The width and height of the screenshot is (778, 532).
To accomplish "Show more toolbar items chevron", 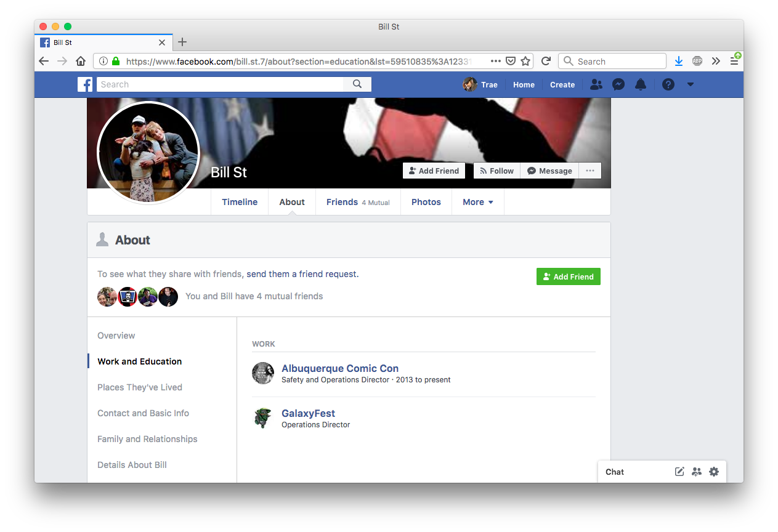I will click(716, 61).
